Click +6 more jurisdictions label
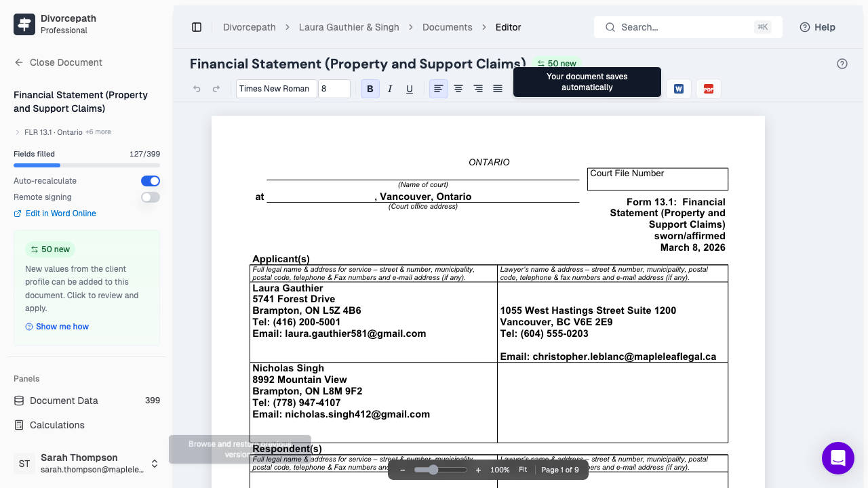This screenshot has height=488, width=868. [x=98, y=132]
